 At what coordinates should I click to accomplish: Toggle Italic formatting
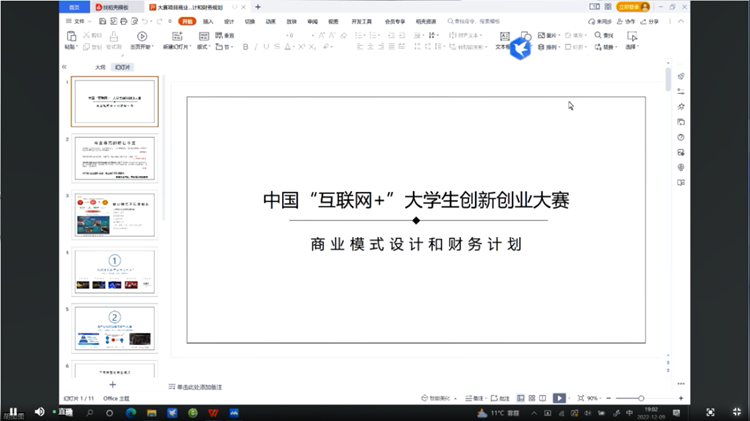tap(256, 47)
